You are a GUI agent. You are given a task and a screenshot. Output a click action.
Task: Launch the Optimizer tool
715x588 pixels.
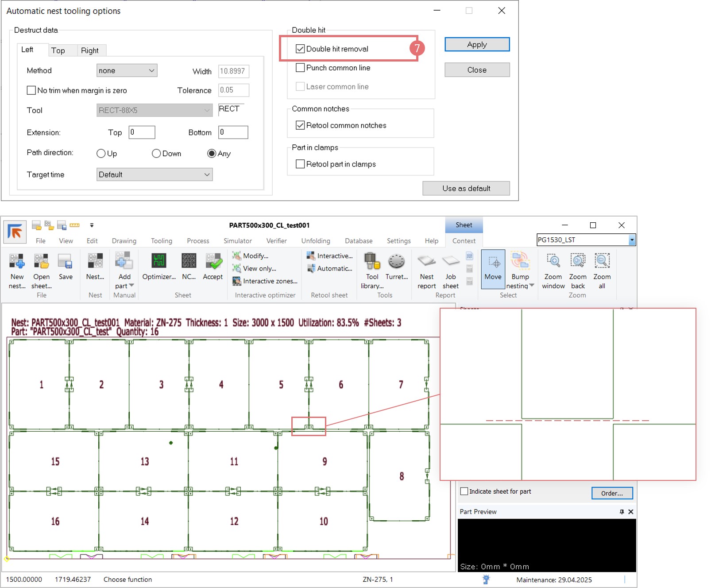point(158,262)
